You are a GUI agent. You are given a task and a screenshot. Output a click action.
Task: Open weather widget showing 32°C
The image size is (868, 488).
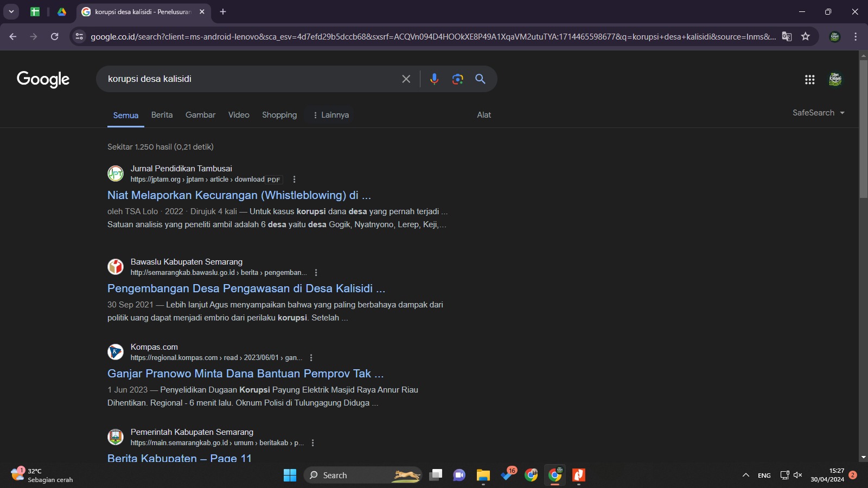[x=42, y=475]
